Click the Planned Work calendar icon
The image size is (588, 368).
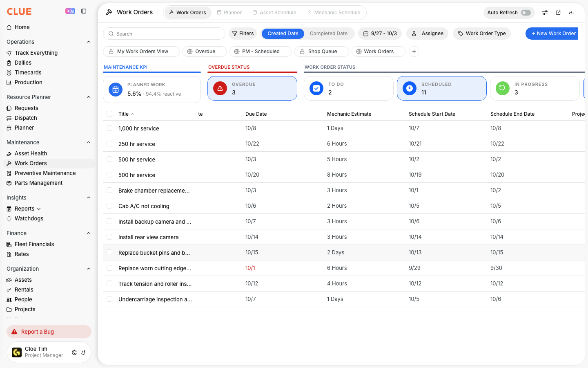(116, 90)
